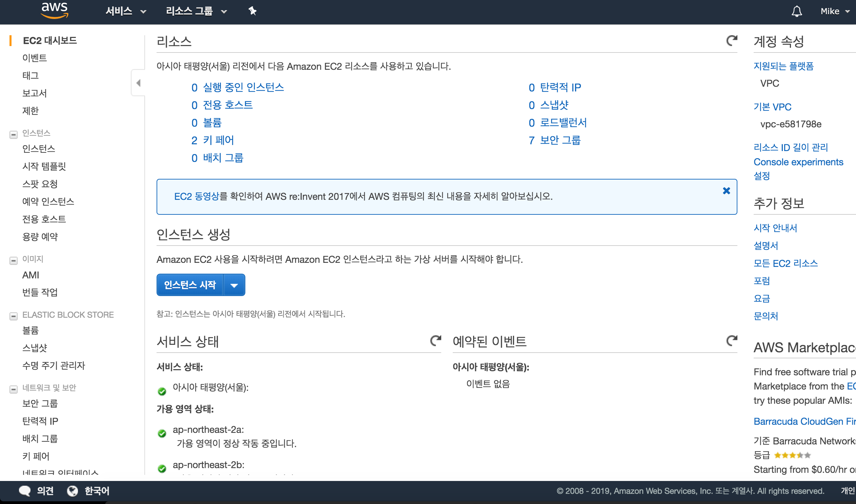The image size is (856, 504).
Task: Open the 서비스 dropdown menu
Action: click(x=126, y=11)
